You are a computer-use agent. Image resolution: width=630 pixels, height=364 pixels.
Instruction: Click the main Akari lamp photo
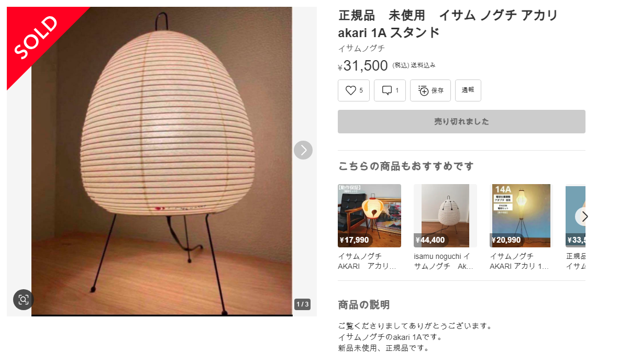pos(162,162)
